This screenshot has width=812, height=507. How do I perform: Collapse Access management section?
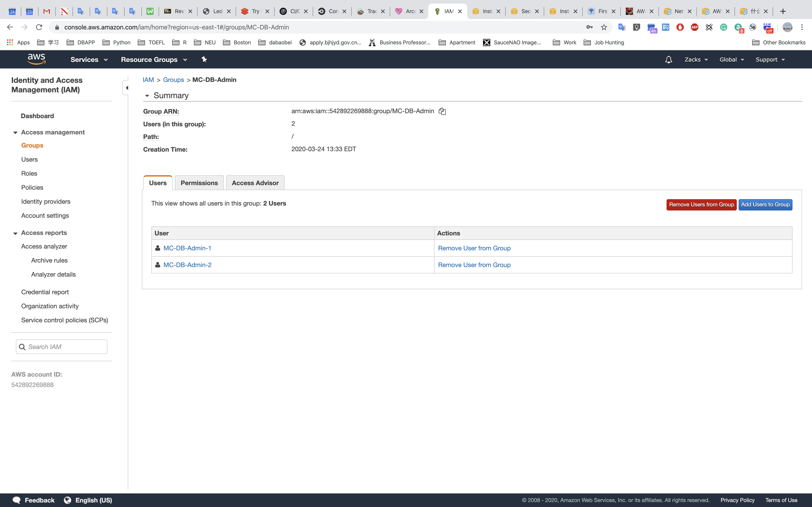(x=15, y=132)
